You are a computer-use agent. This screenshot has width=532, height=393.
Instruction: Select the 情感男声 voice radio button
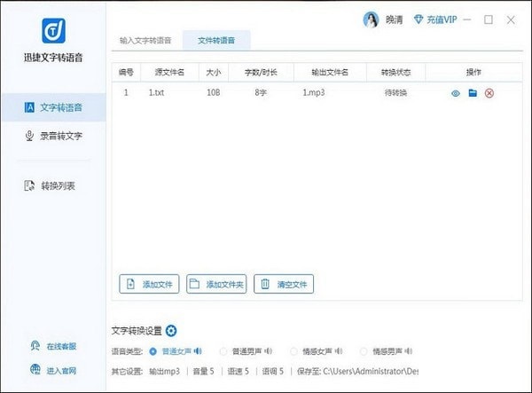click(x=364, y=351)
